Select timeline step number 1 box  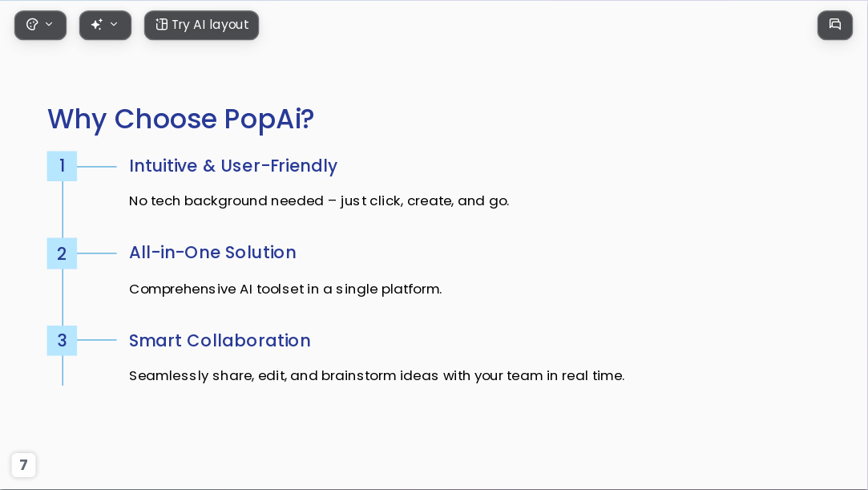pyautogui.click(x=62, y=166)
